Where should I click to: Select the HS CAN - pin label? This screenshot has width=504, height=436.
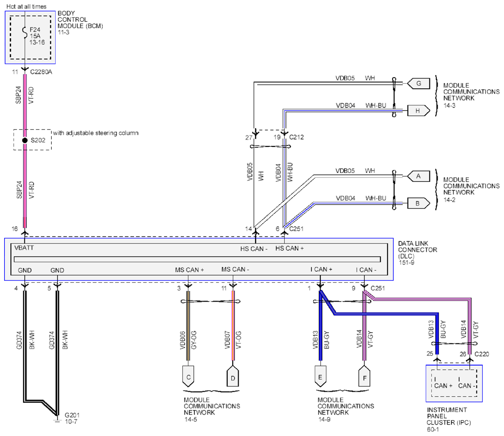pyautogui.click(x=254, y=249)
